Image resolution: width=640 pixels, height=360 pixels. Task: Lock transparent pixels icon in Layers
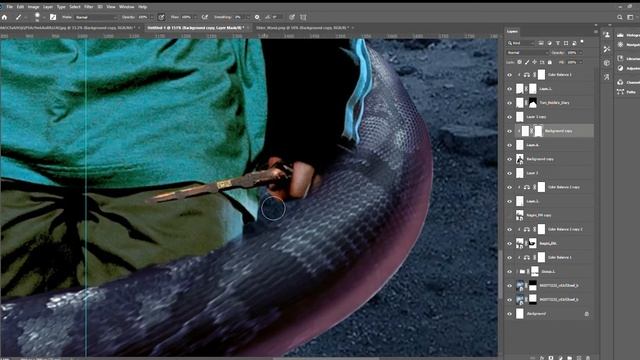pos(519,62)
